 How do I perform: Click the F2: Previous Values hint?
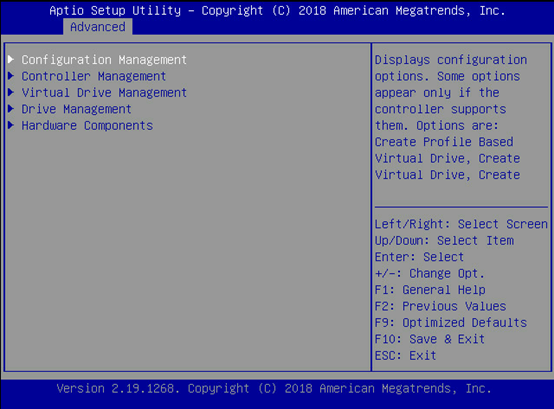pyautogui.click(x=440, y=306)
